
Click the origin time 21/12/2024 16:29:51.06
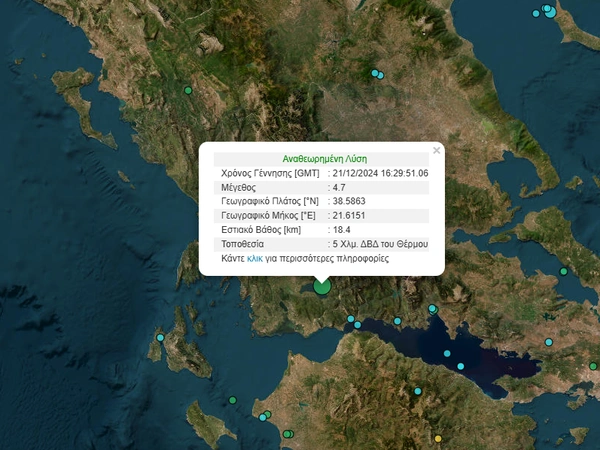[x=382, y=173]
